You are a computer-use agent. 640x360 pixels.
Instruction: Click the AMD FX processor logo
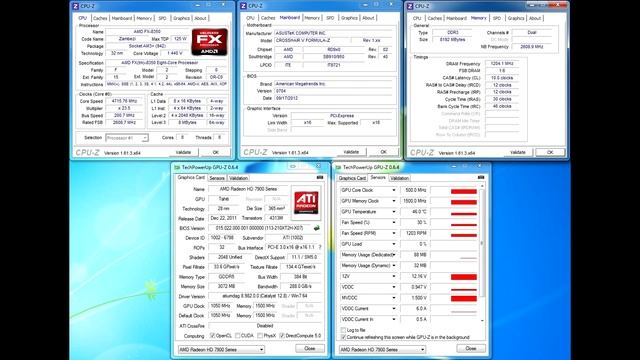(x=209, y=42)
